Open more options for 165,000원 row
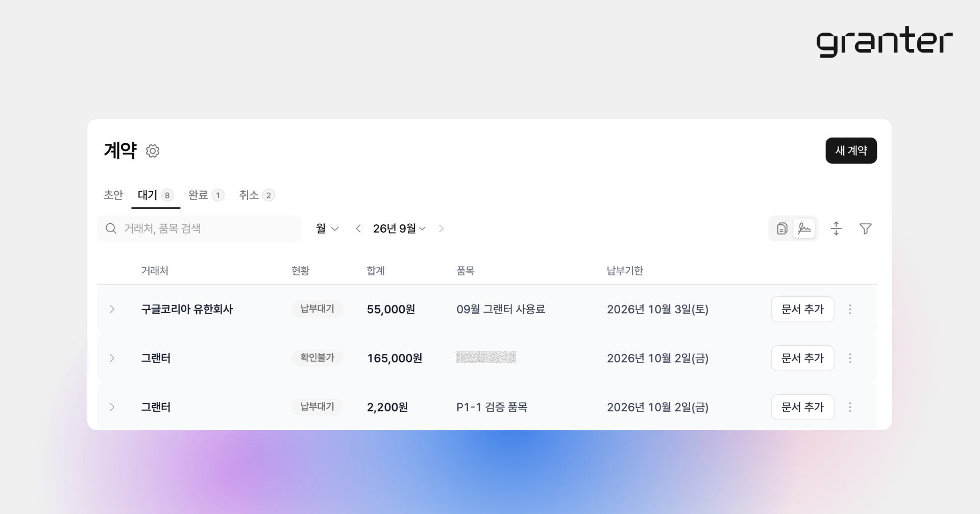Image resolution: width=980 pixels, height=514 pixels. [850, 358]
